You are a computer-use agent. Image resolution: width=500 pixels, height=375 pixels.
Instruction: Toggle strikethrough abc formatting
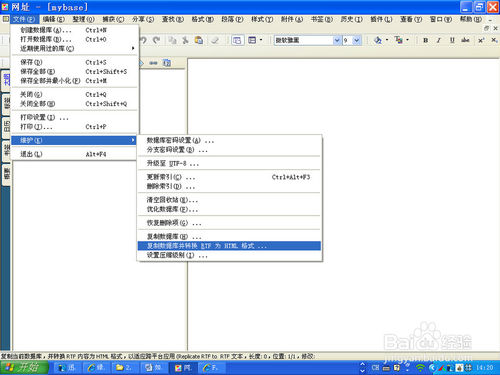[x=465, y=40]
